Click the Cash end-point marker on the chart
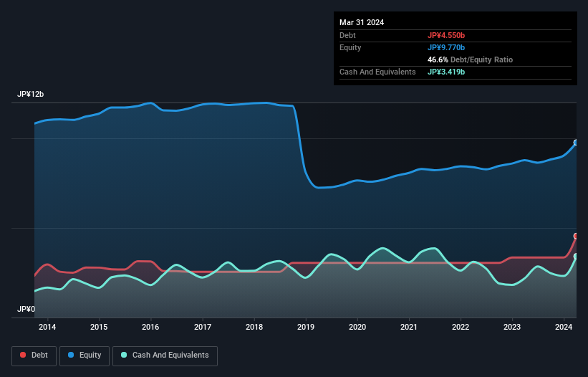The height and width of the screenshot is (377, 588). (577, 256)
